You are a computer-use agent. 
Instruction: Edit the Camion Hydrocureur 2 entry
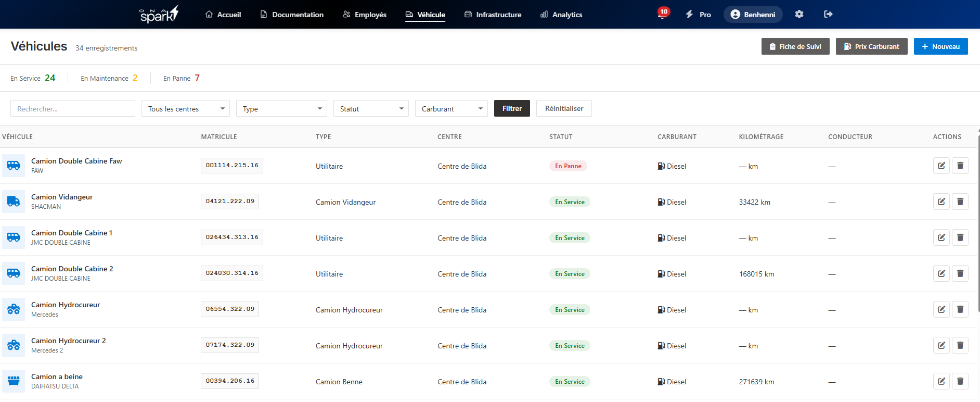coord(941,345)
